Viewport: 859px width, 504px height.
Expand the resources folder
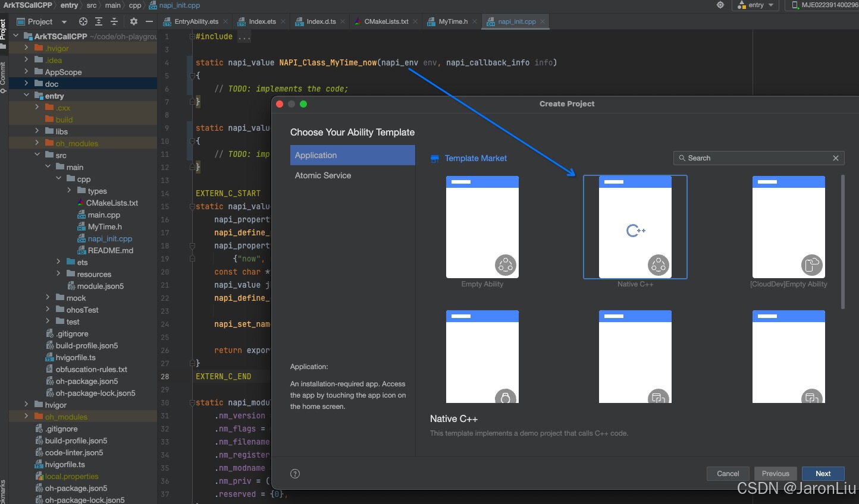tap(58, 274)
